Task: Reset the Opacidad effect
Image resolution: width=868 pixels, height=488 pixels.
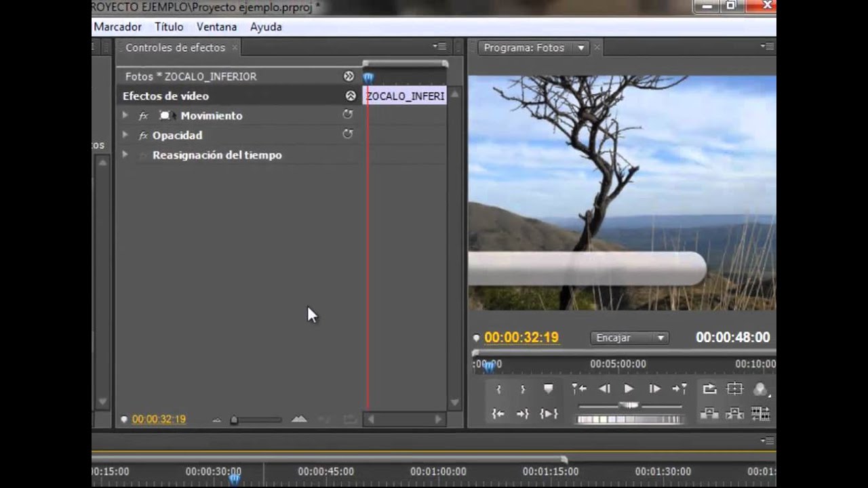Action: [348, 135]
